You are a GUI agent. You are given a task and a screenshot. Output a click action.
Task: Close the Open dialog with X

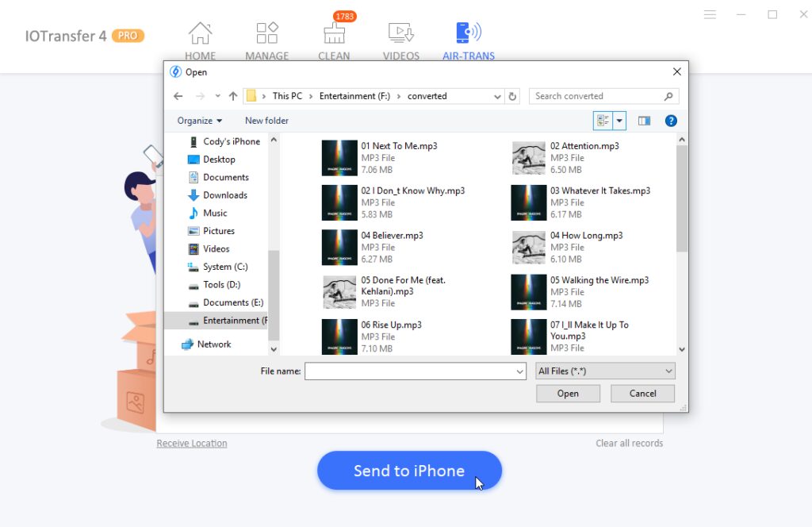677,72
